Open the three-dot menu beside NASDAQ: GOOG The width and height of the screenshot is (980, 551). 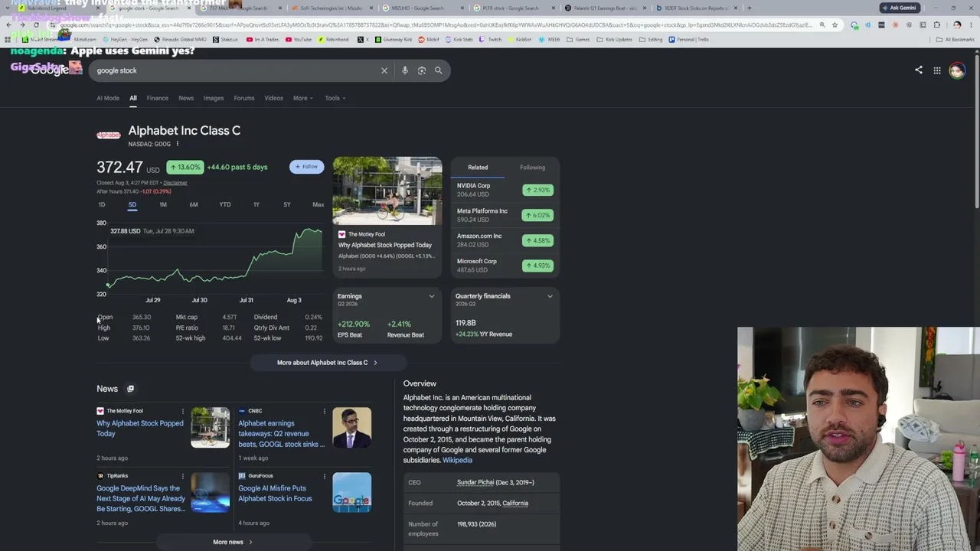point(177,144)
